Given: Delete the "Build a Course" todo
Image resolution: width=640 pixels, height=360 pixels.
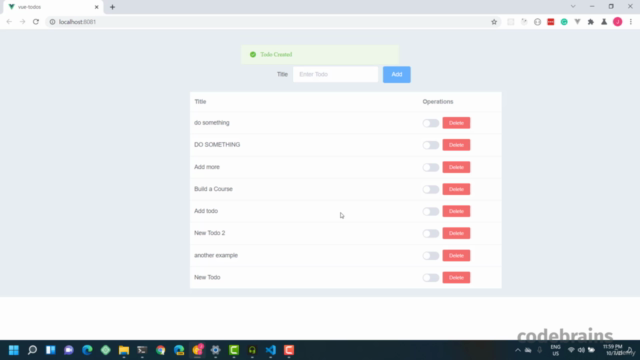Looking at the screenshot, I should [x=456, y=189].
